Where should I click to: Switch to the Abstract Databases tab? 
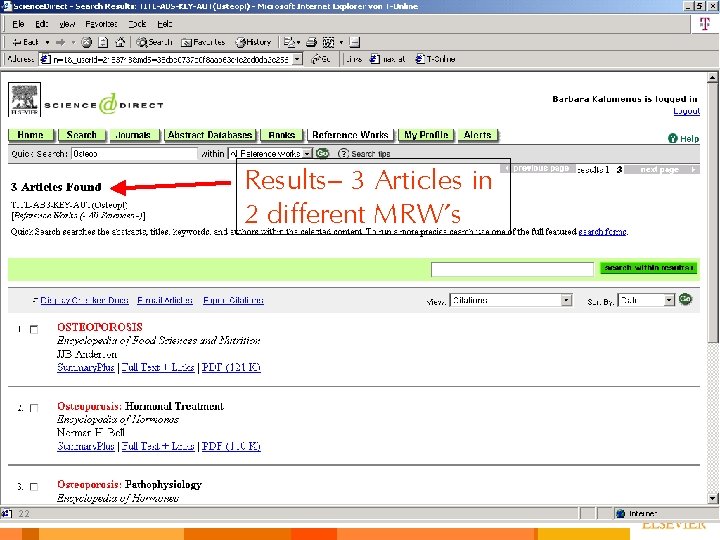[x=210, y=135]
